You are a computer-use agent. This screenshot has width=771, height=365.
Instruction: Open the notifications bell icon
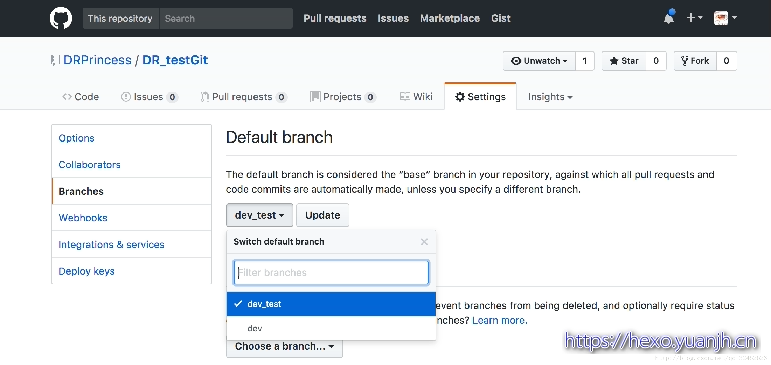pyautogui.click(x=669, y=18)
